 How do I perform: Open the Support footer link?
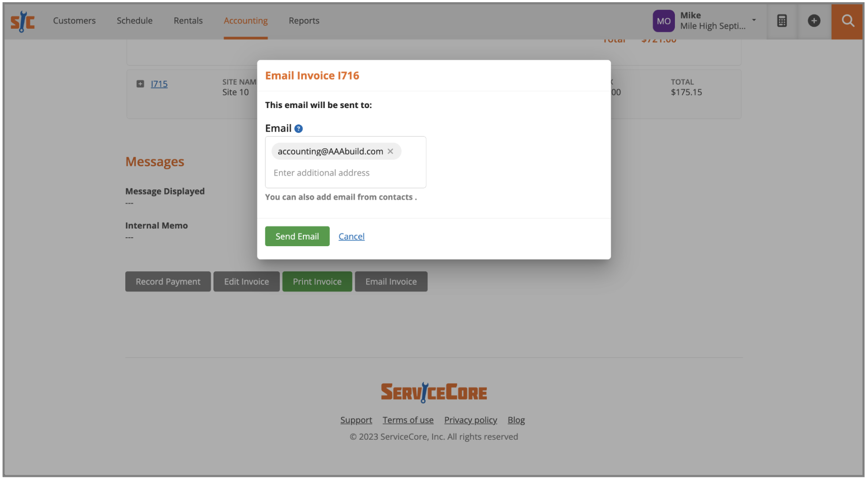(356, 420)
